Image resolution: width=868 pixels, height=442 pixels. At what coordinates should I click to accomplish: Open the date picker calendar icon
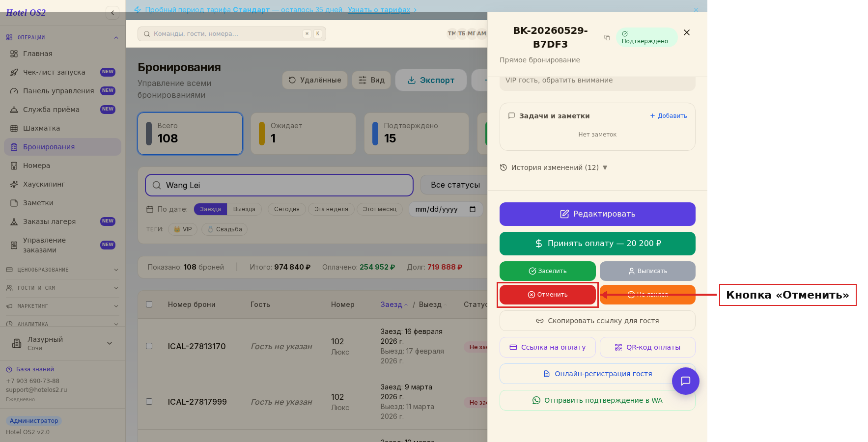tap(473, 209)
